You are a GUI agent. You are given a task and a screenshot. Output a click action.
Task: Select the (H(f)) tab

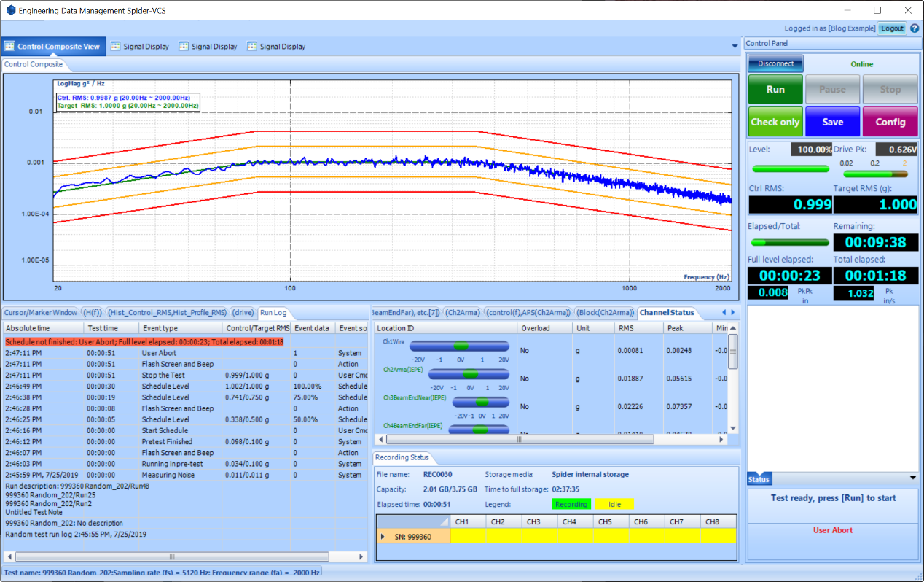92,312
